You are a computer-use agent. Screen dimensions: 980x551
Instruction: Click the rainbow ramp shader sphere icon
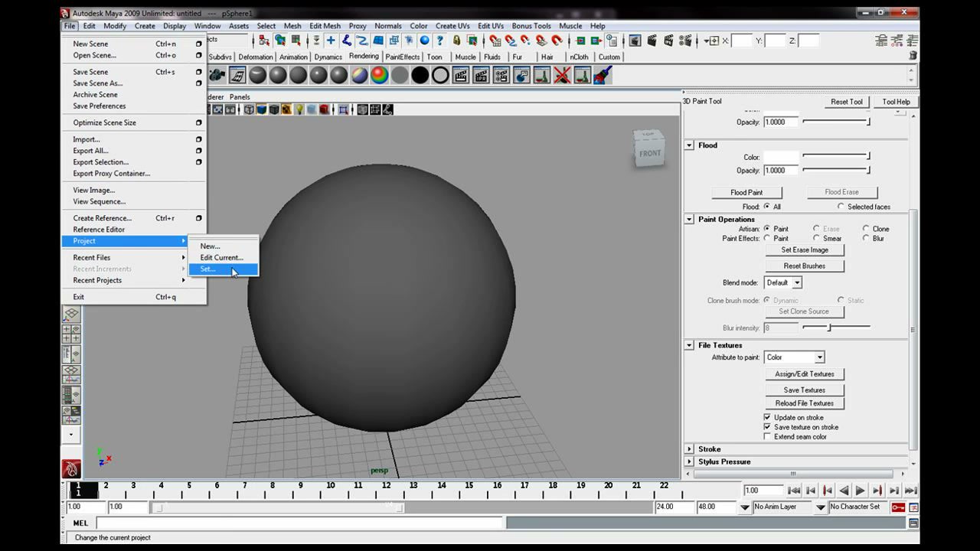tap(380, 74)
